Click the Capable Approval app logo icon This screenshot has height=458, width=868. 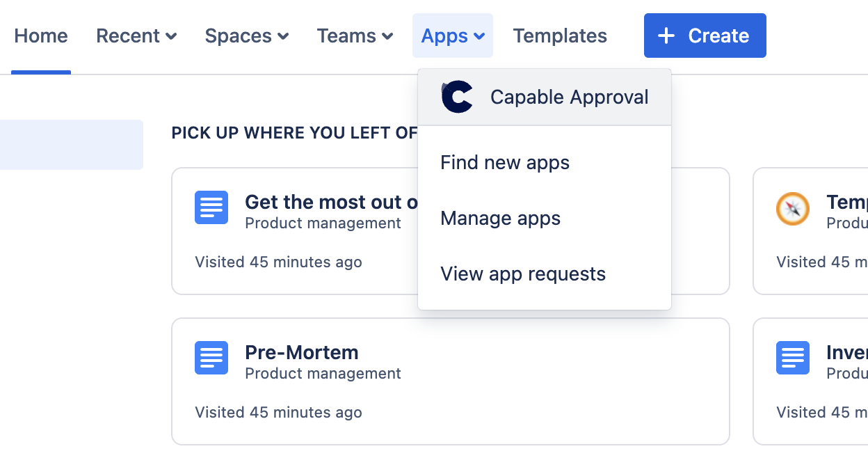[457, 97]
